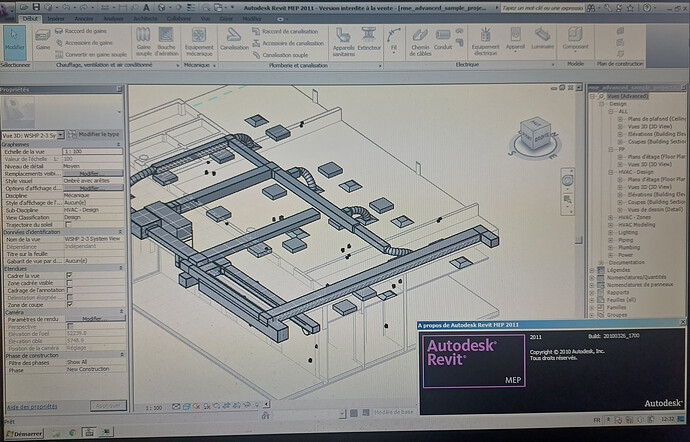Click the ViewCube in 3D view
The width and height of the screenshot is (690, 442).
pos(535,135)
